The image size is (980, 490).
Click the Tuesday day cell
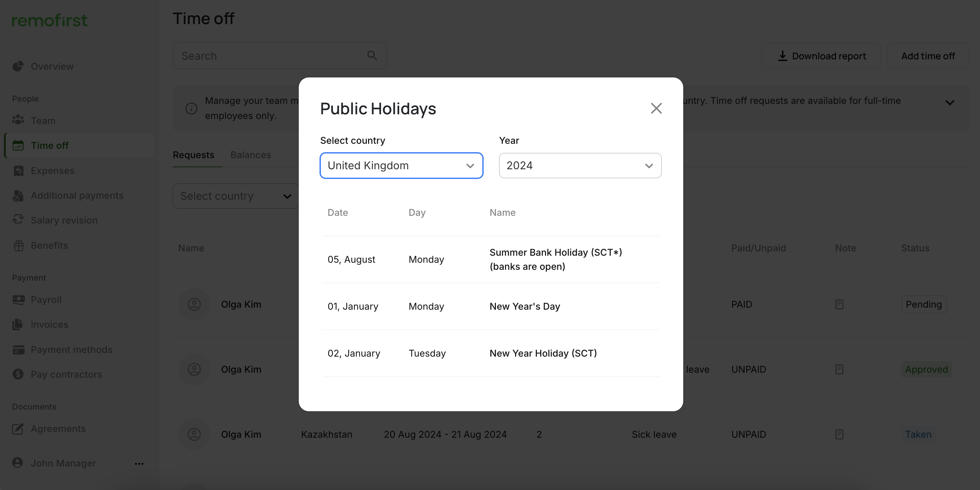point(427,353)
